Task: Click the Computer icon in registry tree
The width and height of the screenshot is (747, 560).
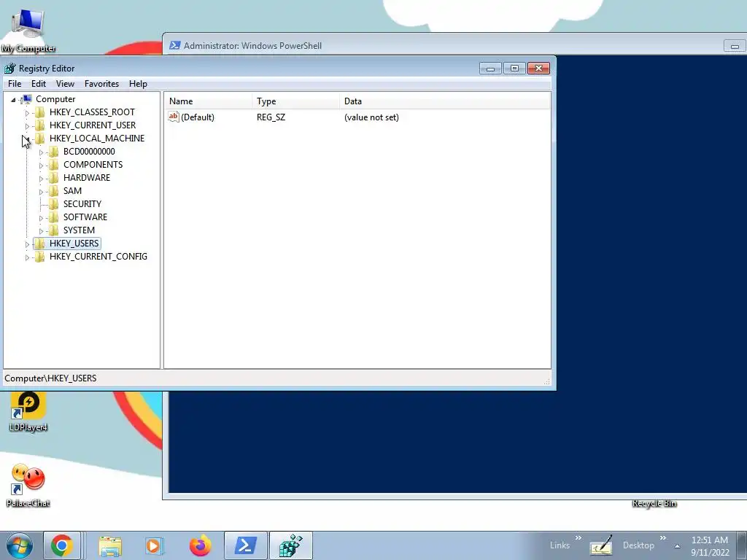Action: pyautogui.click(x=27, y=99)
